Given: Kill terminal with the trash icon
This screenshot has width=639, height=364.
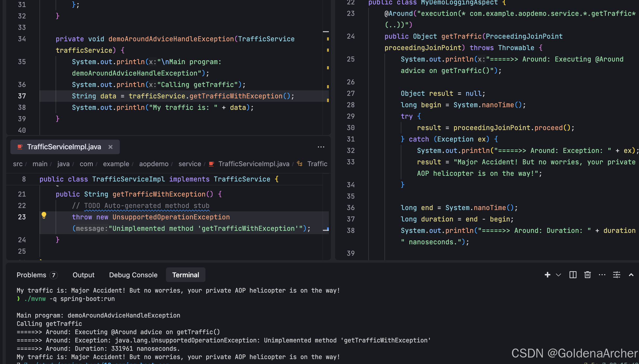Looking at the screenshot, I should click(588, 275).
